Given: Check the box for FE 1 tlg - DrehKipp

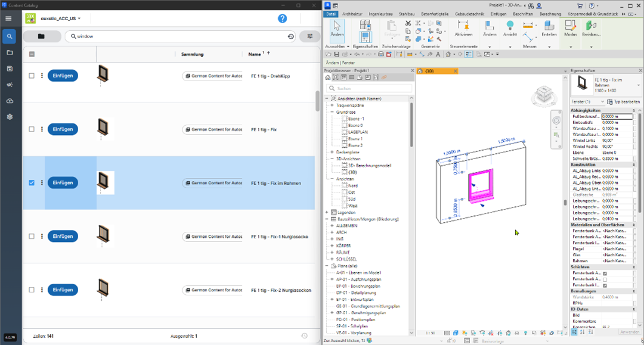Looking at the screenshot, I should [32, 76].
